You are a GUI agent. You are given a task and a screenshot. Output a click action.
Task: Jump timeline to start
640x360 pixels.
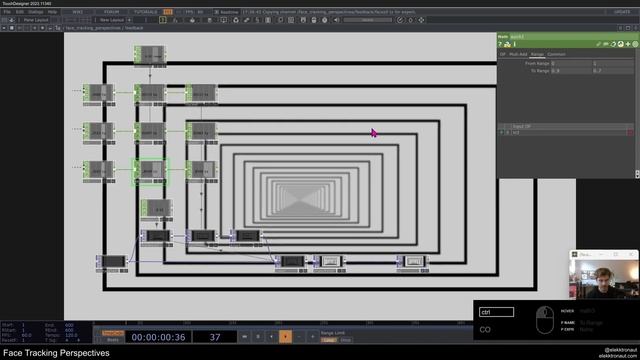[244, 337]
